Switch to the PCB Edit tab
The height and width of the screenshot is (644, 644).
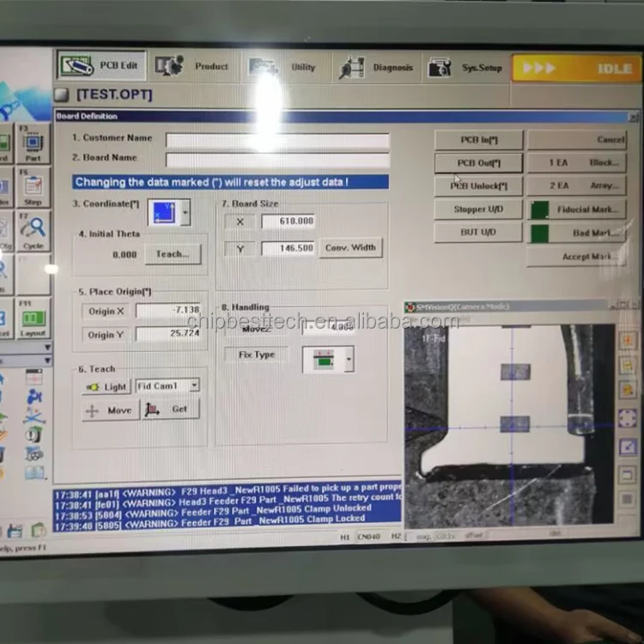point(102,66)
